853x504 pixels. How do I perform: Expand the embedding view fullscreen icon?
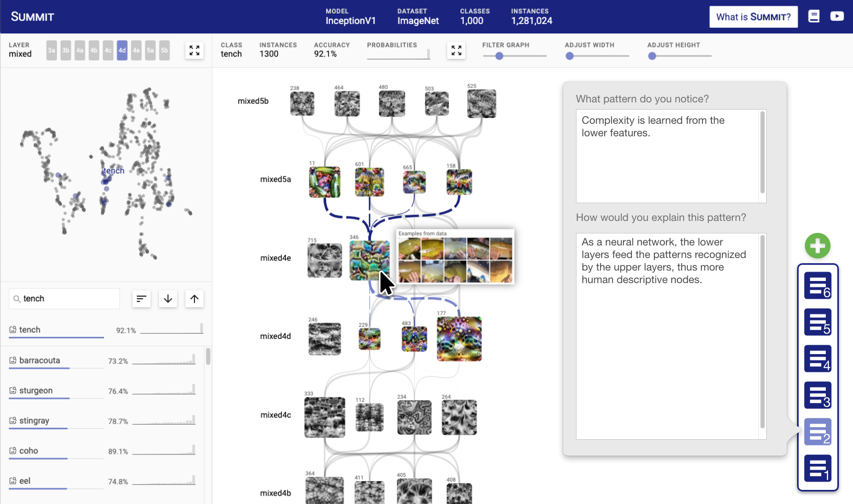click(194, 50)
